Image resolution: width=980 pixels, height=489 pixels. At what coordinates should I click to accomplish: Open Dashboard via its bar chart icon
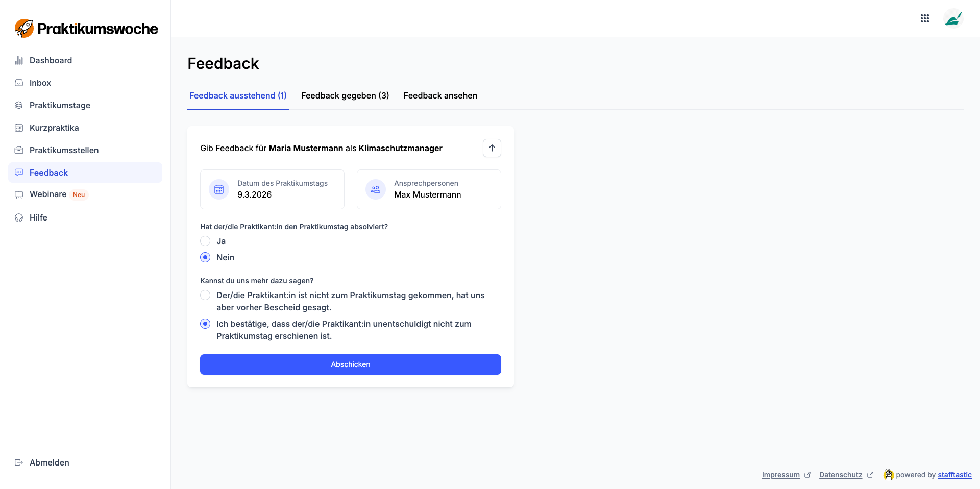click(x=19, y=60)
